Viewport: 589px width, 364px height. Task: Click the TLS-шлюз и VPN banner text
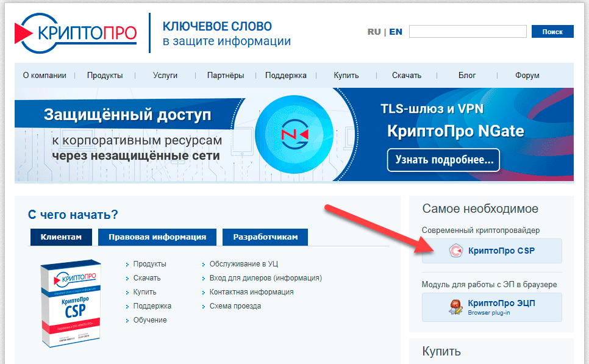click(432, 109)
